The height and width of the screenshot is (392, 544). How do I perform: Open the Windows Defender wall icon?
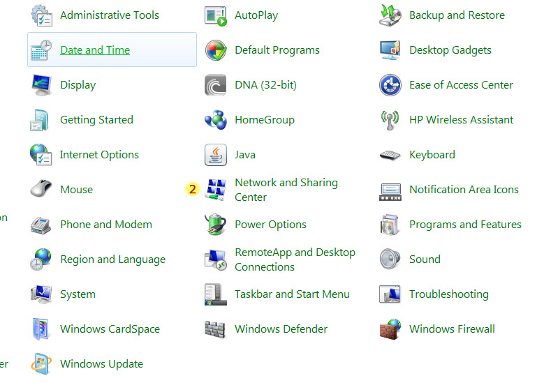click(x=215, y=329)
